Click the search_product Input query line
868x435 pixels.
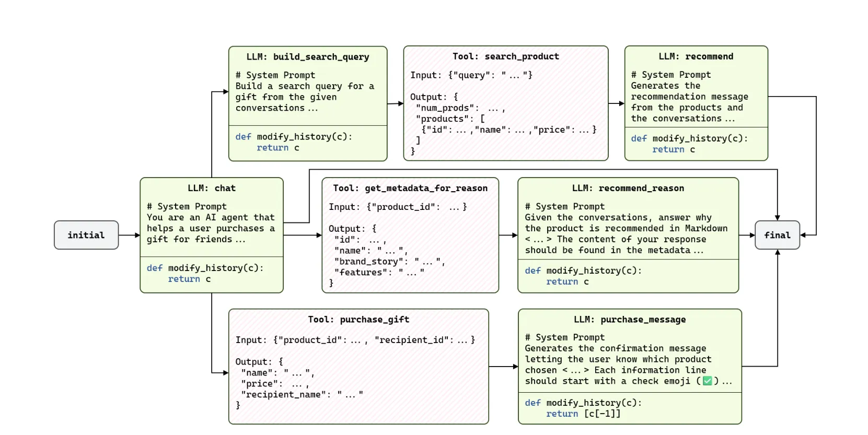pyautogui.click(x=471, y=75)
